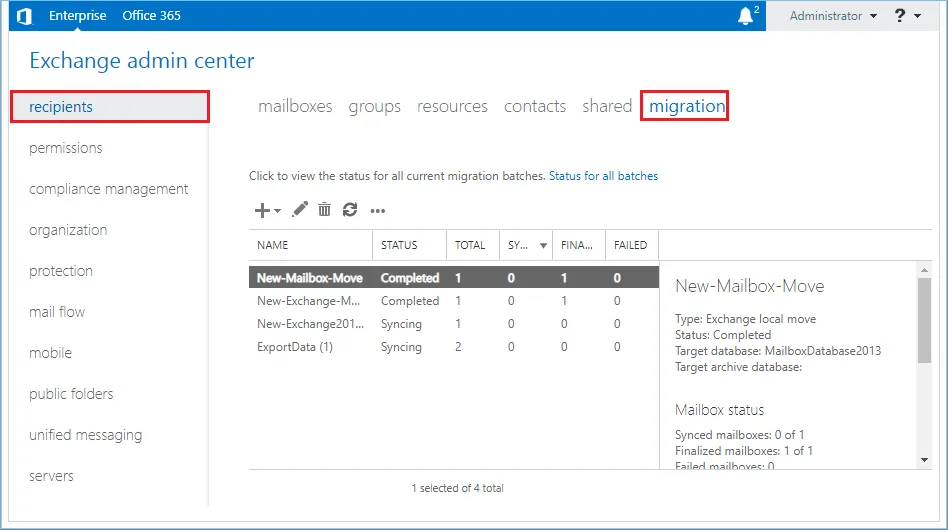The image size is (948, 530).
Task: Go to mail flow section
Action: [57, 312]
